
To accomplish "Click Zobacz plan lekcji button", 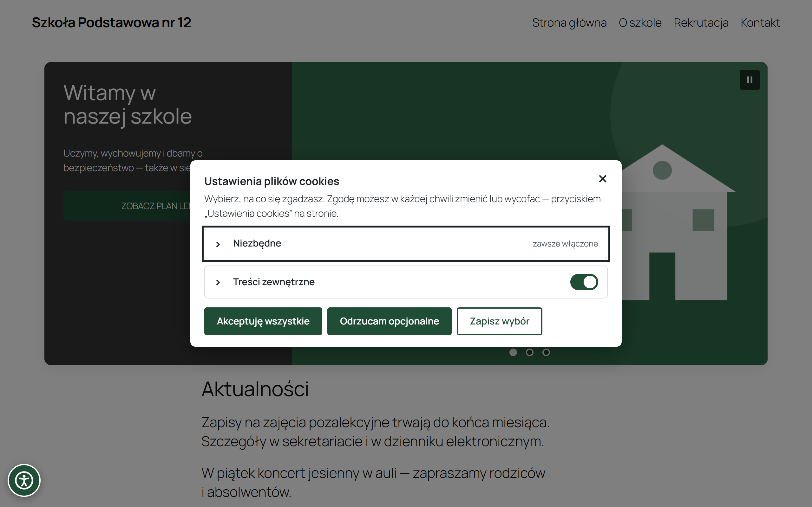I will coord(127,206).
